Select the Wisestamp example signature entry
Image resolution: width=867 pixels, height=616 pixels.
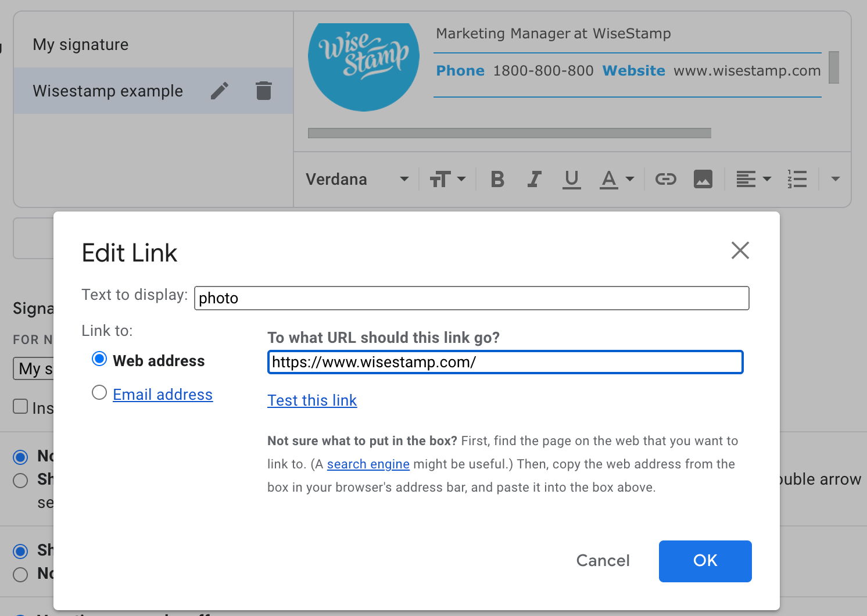tap(108, 91)
